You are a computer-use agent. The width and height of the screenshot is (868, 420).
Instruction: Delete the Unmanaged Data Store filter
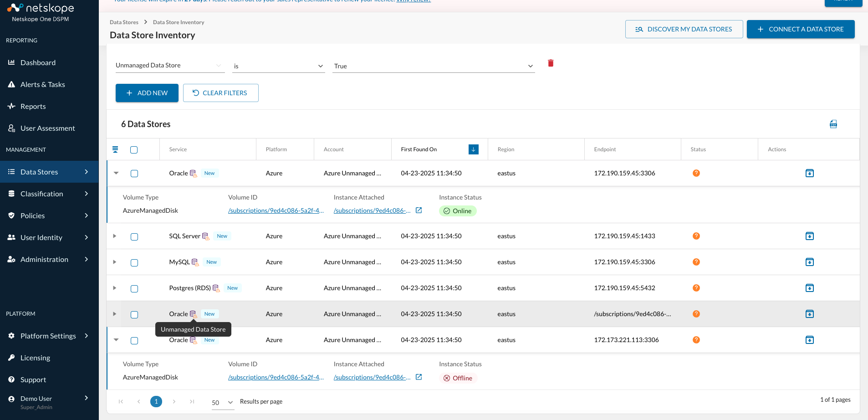[x=551, y=63]
